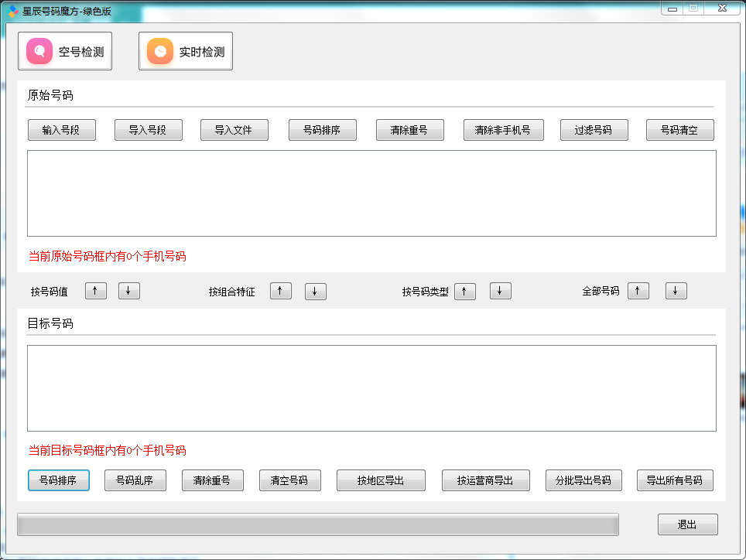Open the 过滤号码 filter option
Image resolution: width=746 pixels, height=560 pixels.
click(594, 130)
